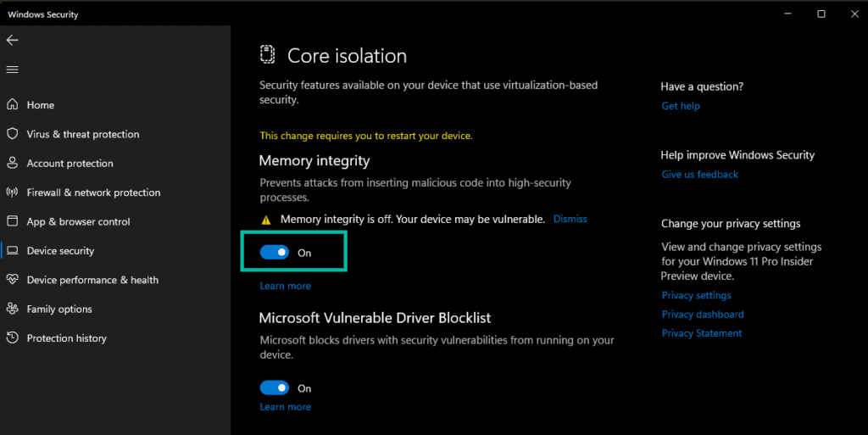Click the Account protection person icon
868x435 pixels.
point(12,163)
